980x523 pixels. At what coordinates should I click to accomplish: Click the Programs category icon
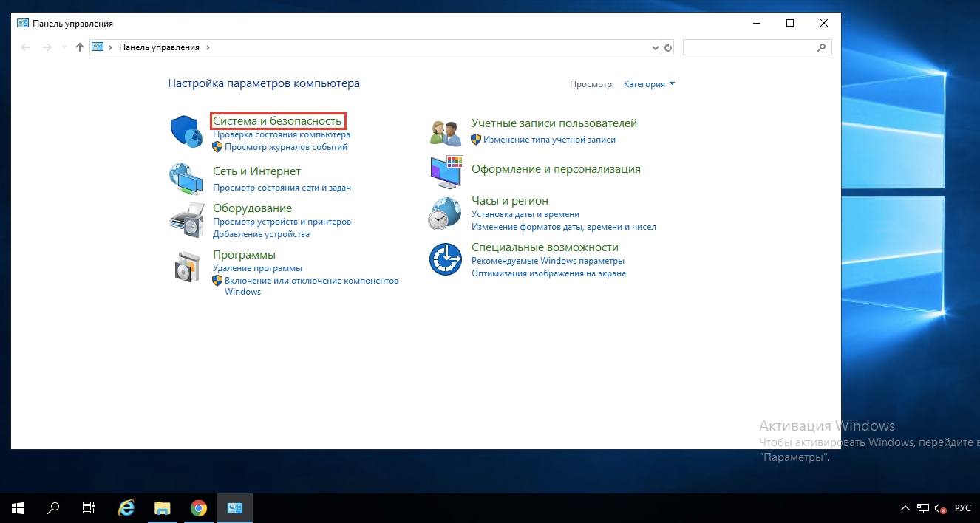pos(186,265)
